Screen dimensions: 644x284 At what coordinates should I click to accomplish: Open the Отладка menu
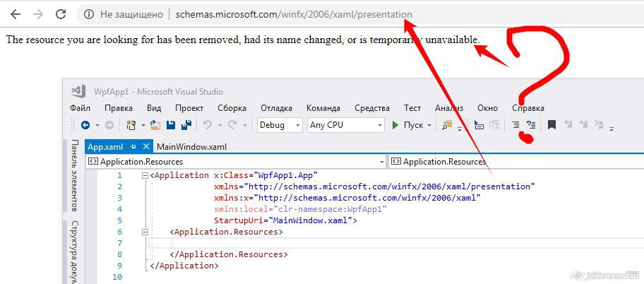[x=276, y=108]
